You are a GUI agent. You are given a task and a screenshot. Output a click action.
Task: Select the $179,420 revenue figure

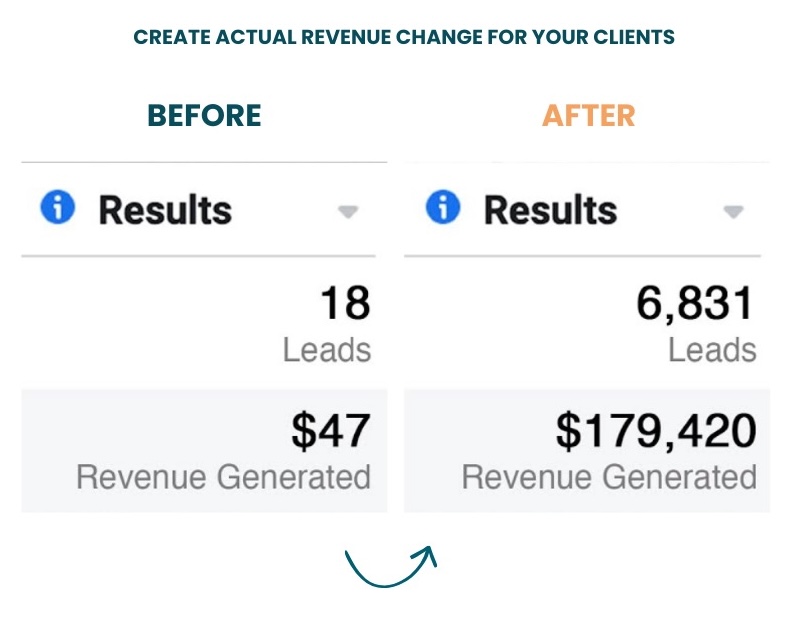tap(656, 430)
